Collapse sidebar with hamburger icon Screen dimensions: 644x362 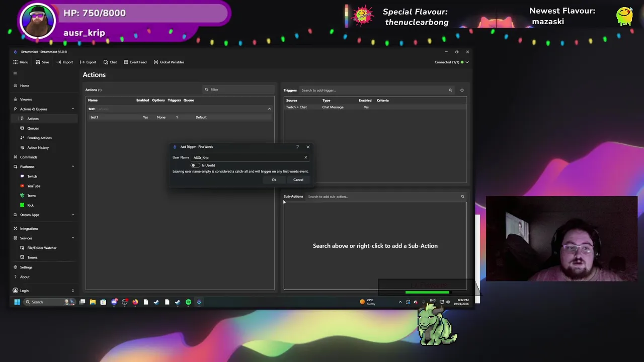point(15,73)
